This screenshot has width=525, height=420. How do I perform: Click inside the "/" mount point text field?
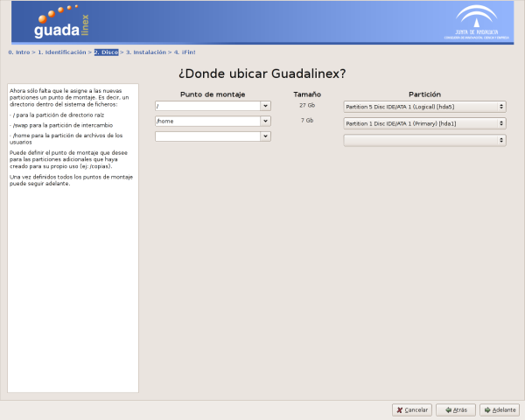point(207,106)
